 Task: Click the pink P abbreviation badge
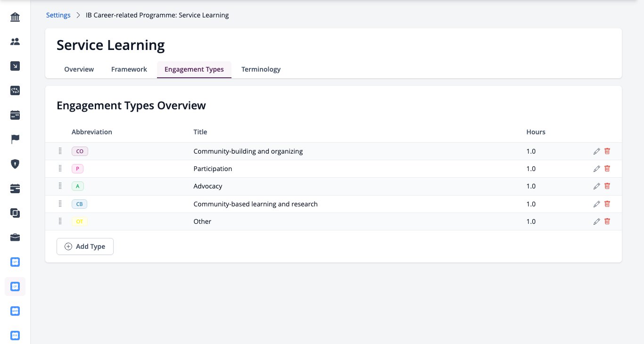coord(77,169)
